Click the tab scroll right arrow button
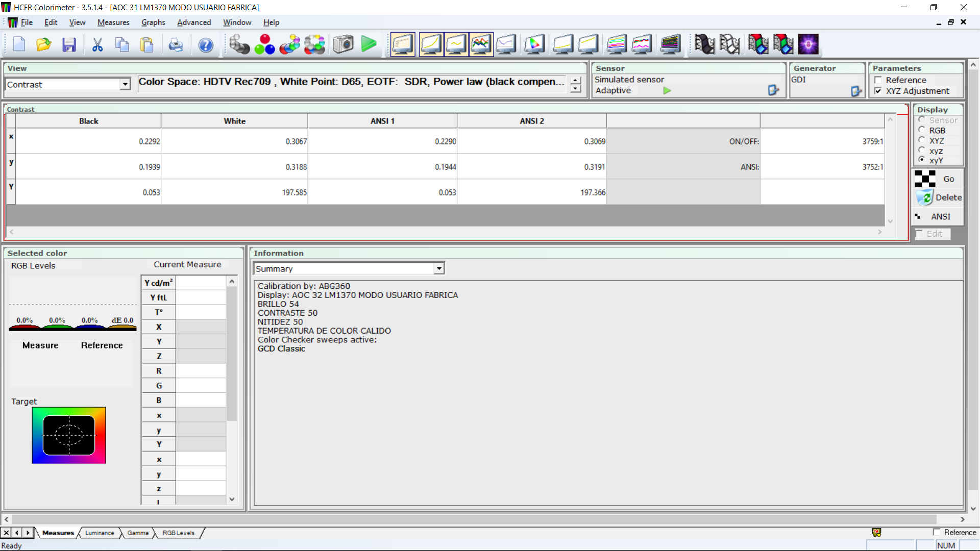 [28, 533]
